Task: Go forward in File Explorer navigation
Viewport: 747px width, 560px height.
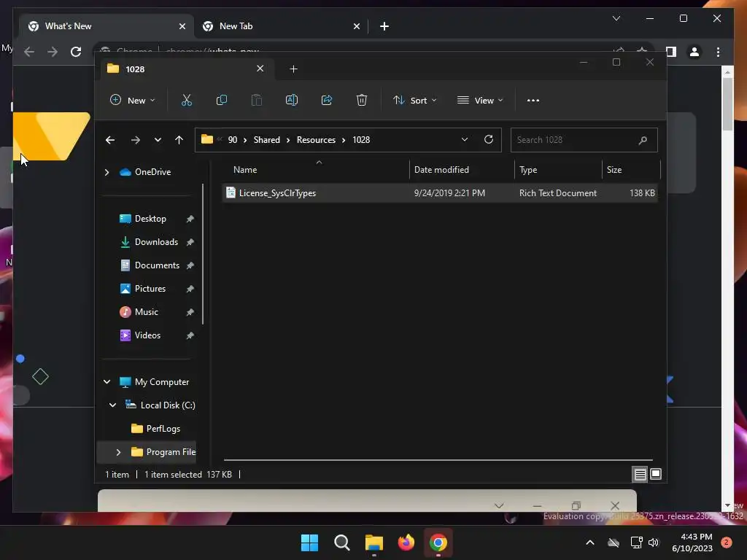Action: 136,140
